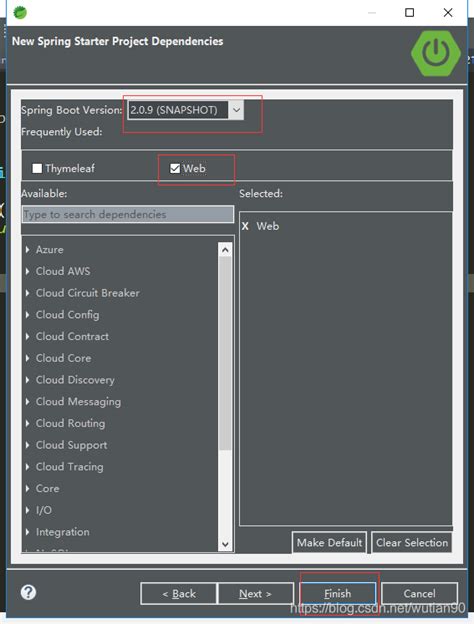Click the Make Default button

(329, 542)
